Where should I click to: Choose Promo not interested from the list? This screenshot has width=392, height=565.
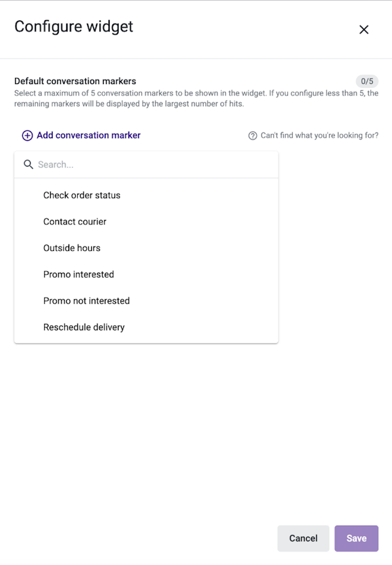coord(86,301)
